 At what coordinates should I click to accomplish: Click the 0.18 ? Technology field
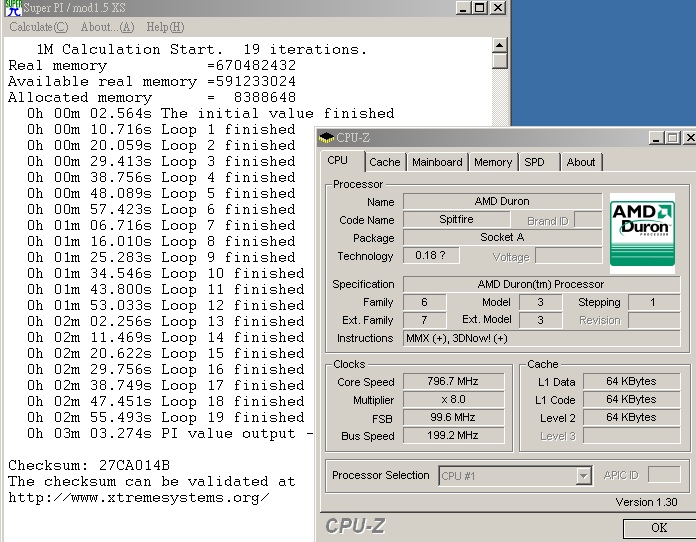[431, 255]
